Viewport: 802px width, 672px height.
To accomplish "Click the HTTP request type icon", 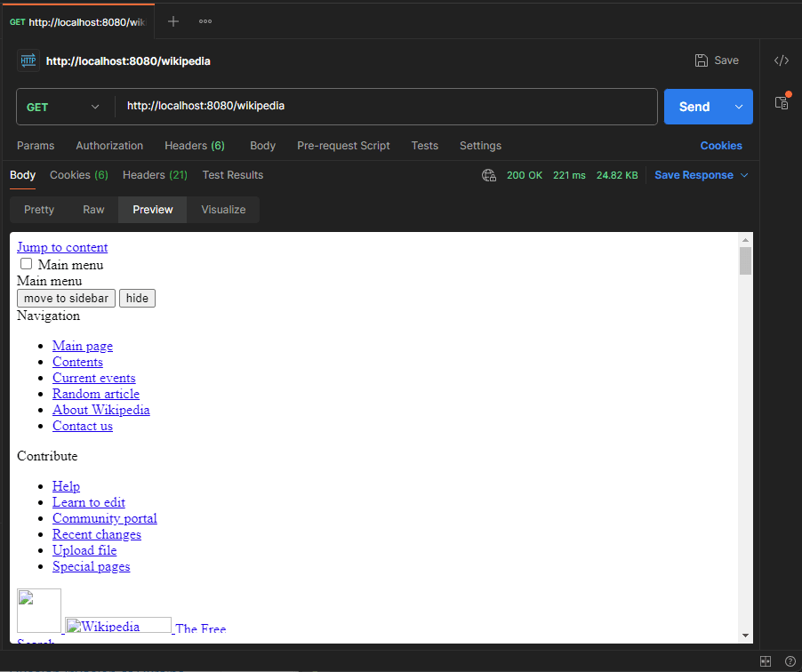I will coord(28,60).
